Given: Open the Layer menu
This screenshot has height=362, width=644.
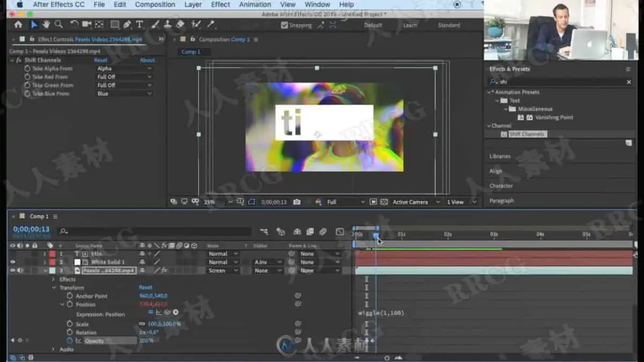Looking at the screenshot, I should tap(193, 4).
